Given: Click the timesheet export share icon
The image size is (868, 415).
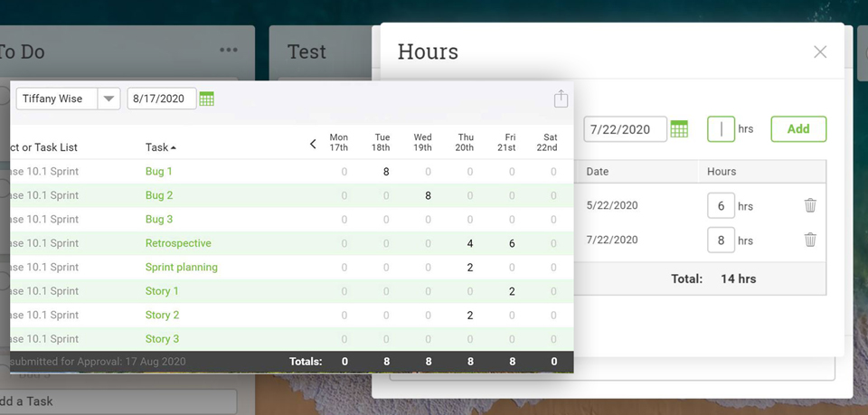Looking at the screenshot, I should 561,99.
